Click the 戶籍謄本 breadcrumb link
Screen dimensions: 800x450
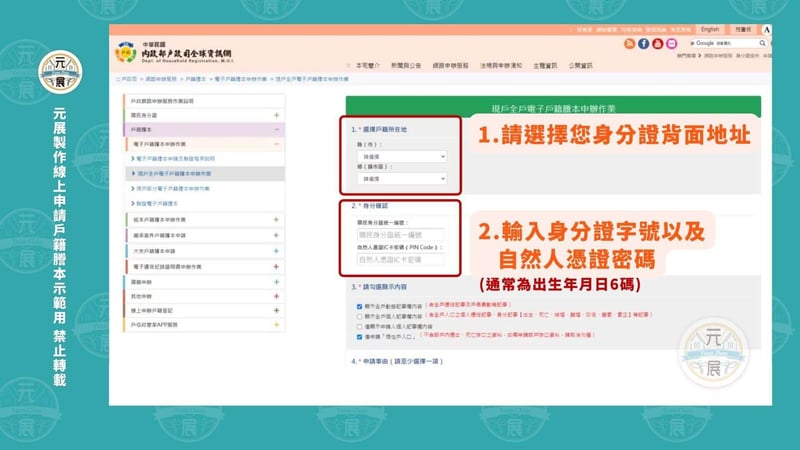tap(195, 79)
